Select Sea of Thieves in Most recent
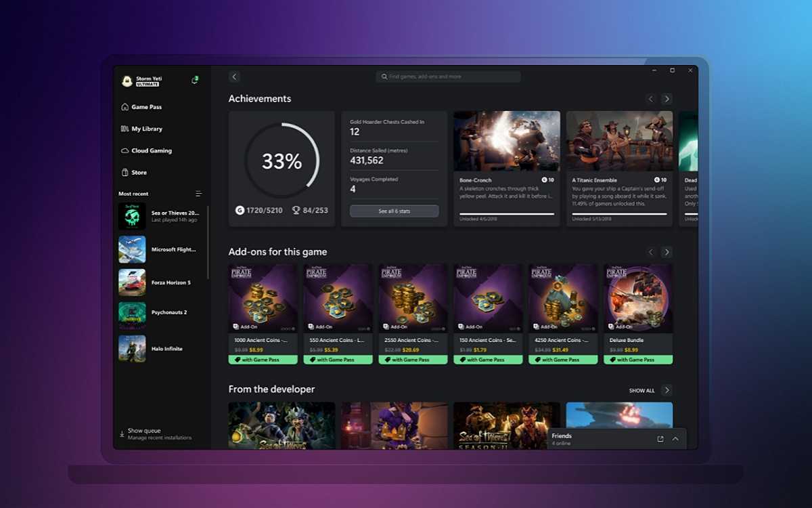 [x=160, y=216]
